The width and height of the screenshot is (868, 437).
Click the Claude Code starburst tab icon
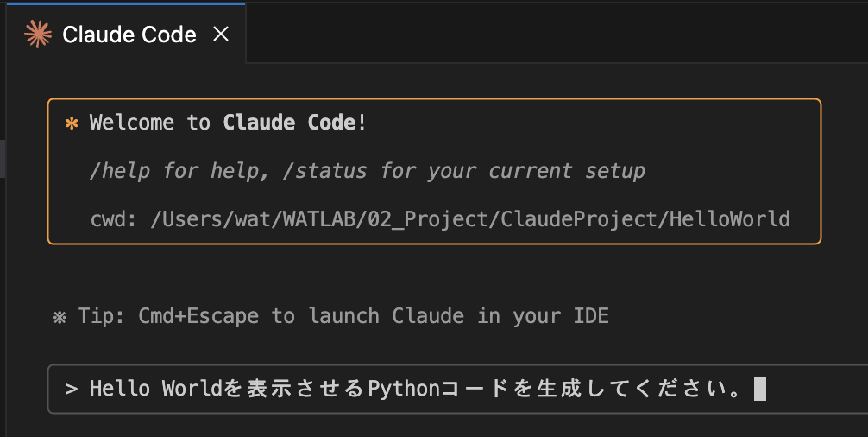(x=37, y=34)
